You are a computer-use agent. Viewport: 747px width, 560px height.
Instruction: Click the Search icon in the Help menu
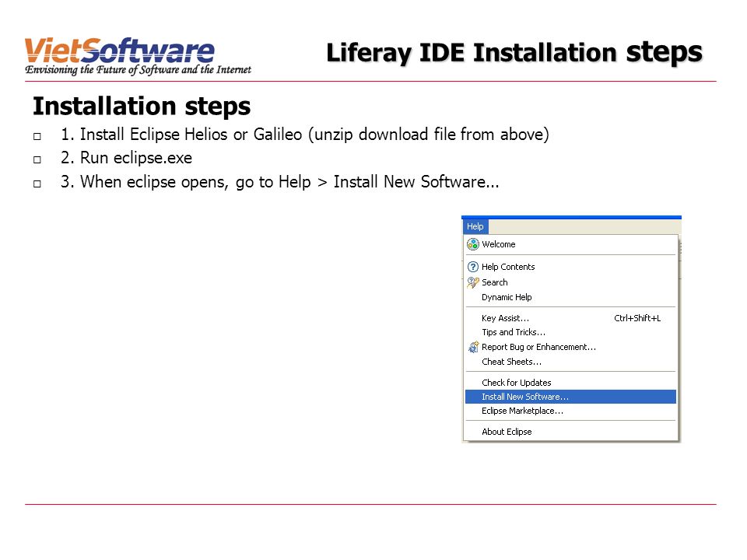coord(472,282)
